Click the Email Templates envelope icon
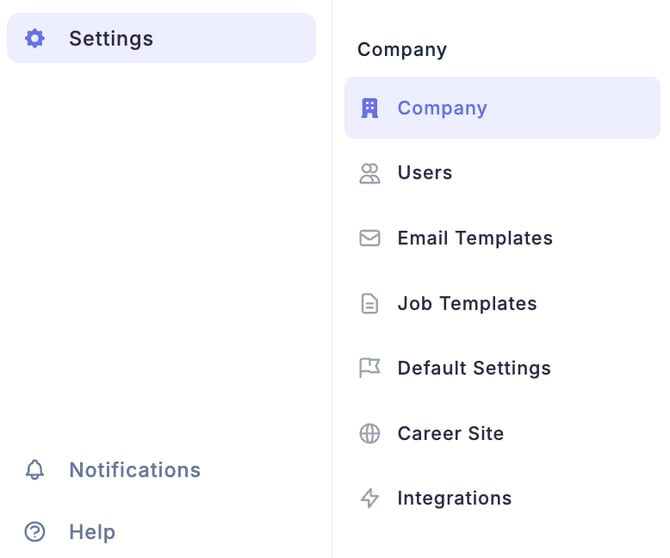This screenshot has width=670, height=558. coord(370,238)
